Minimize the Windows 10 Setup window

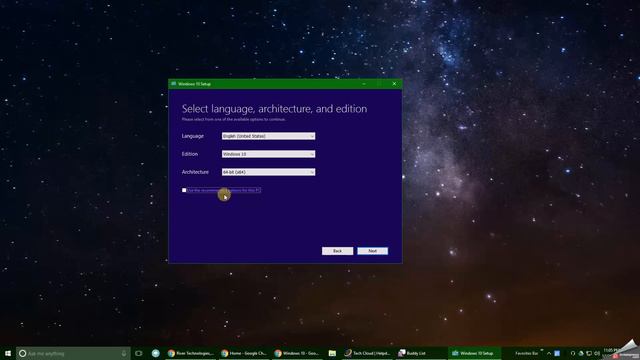tap(364, 84)
